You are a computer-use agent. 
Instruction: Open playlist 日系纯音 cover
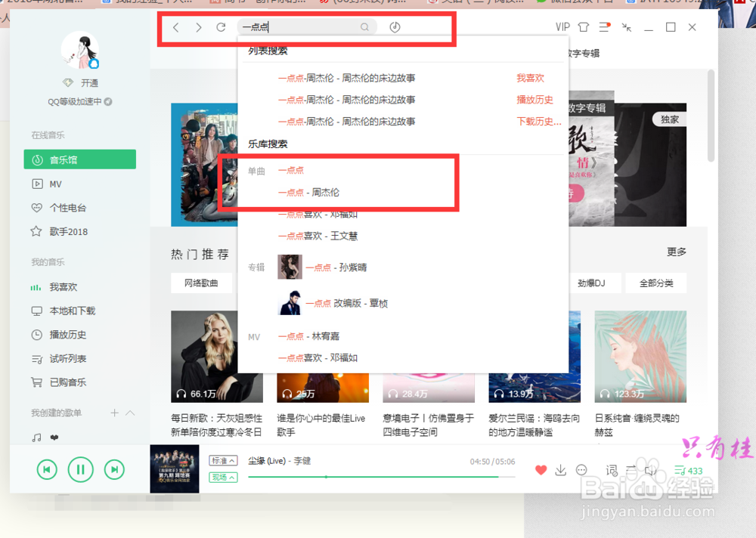pyautogui.click(x=641, y=356)
